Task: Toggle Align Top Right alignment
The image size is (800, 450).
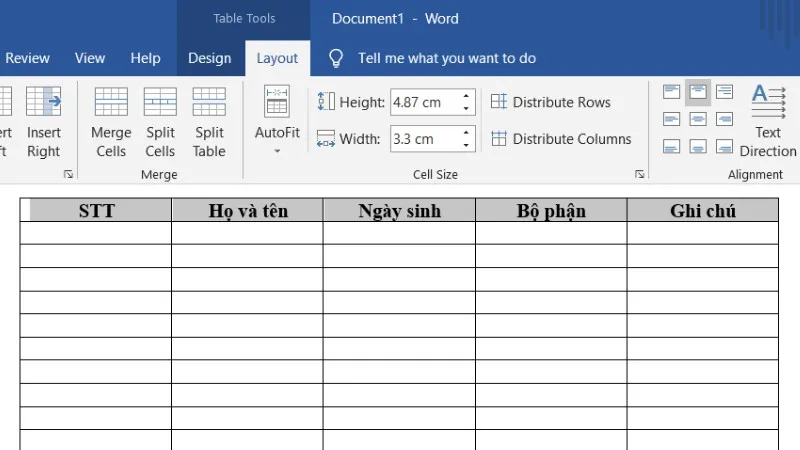Action: coord(724,92)
